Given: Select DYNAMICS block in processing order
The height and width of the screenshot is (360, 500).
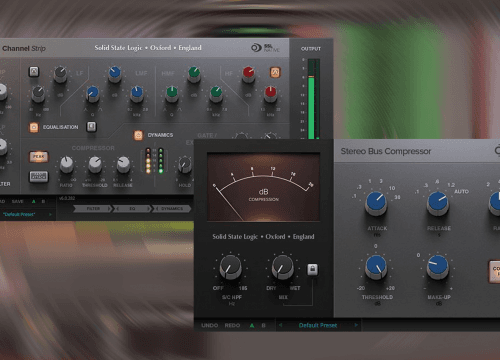Looking at the screenshot, I should click(x=172, y=209).
